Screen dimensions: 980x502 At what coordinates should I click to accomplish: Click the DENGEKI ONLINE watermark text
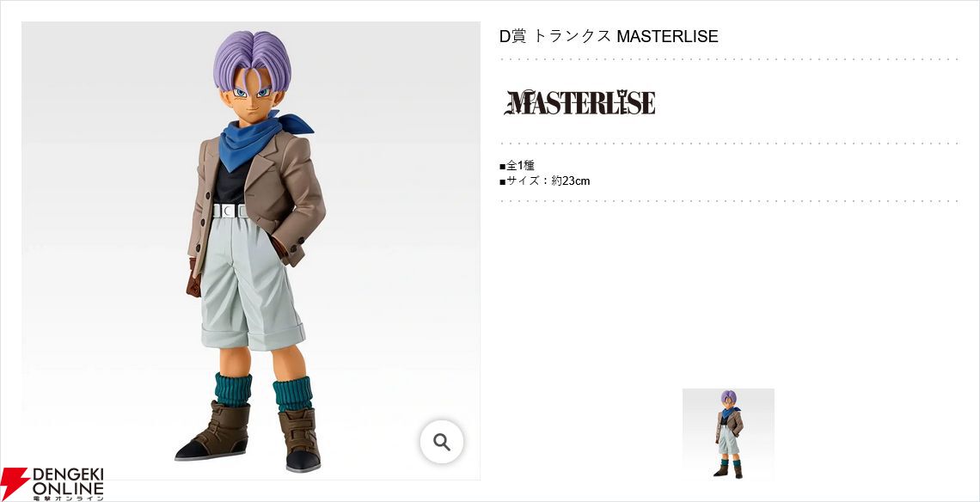(x=68, y=481)
